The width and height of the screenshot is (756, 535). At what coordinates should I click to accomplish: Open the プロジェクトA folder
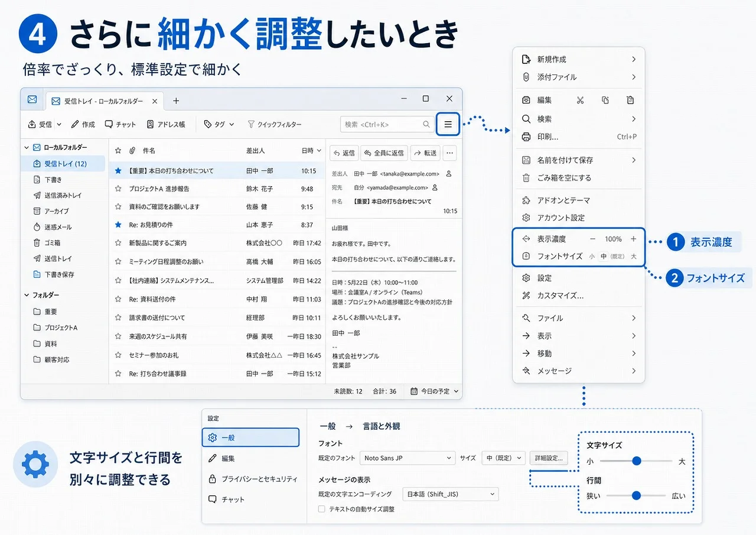63,328
